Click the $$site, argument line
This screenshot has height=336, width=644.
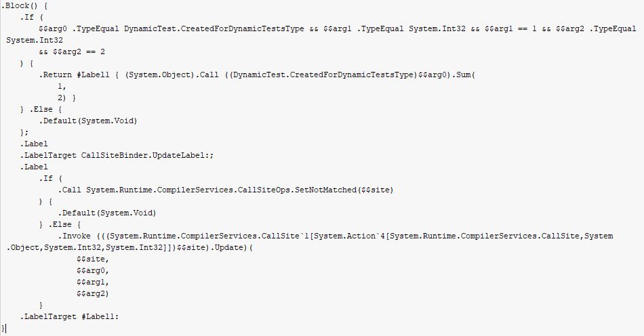pos(93,259)
